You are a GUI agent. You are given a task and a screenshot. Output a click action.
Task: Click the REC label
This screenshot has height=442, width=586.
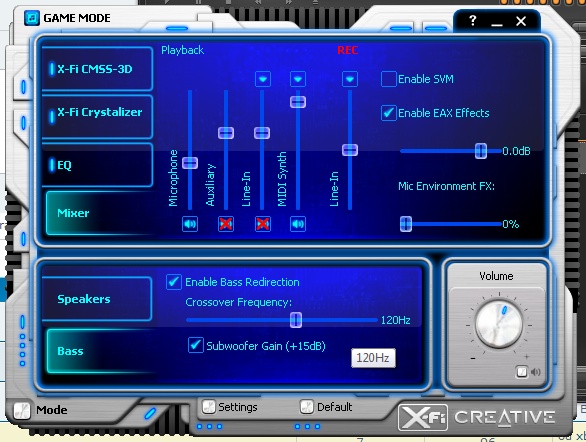(348, 50)
